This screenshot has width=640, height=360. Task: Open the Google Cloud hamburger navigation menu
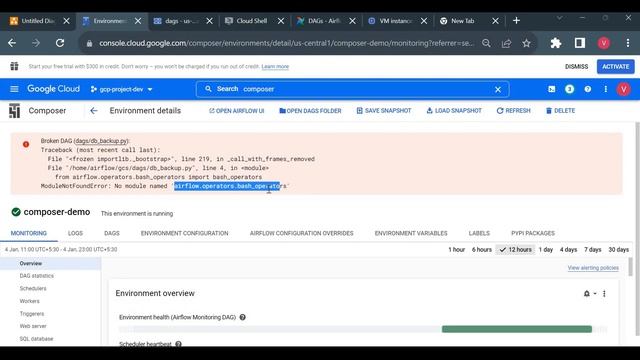click(x=14, y=89)
